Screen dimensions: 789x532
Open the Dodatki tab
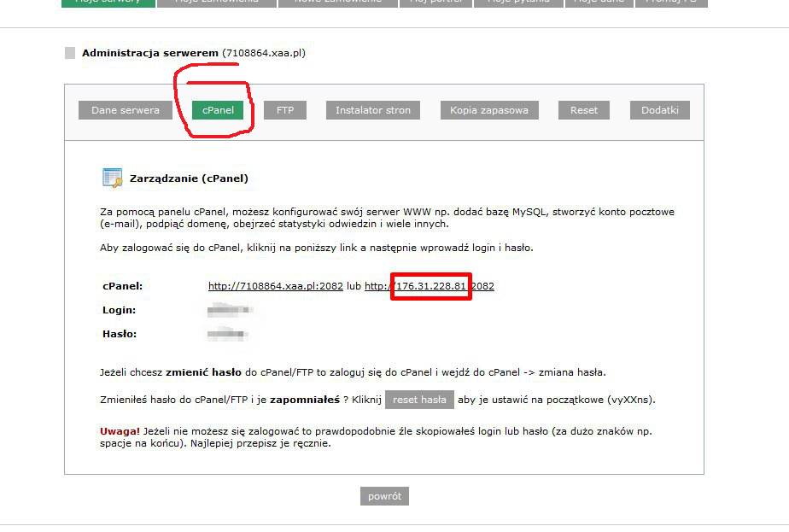pyautogui.click(x=660, y=110)
